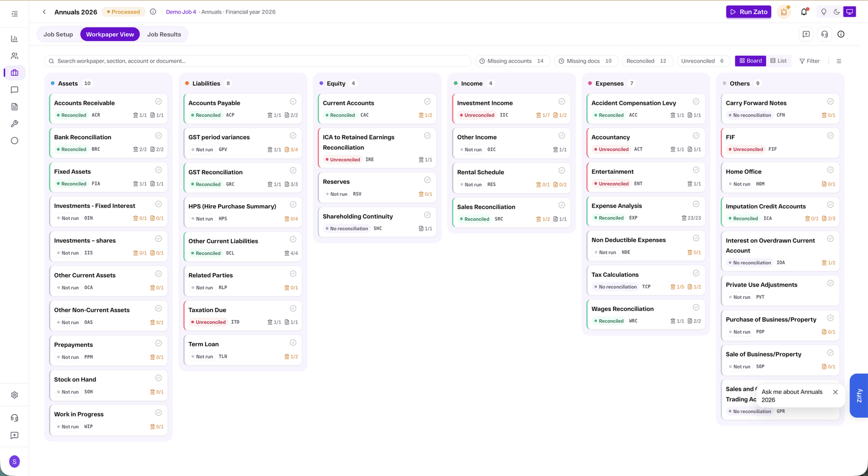This screenshot has height=476, width=868.
Task: Mark Carry Forward Notes card complete
Action: click(x=831, y=101)
